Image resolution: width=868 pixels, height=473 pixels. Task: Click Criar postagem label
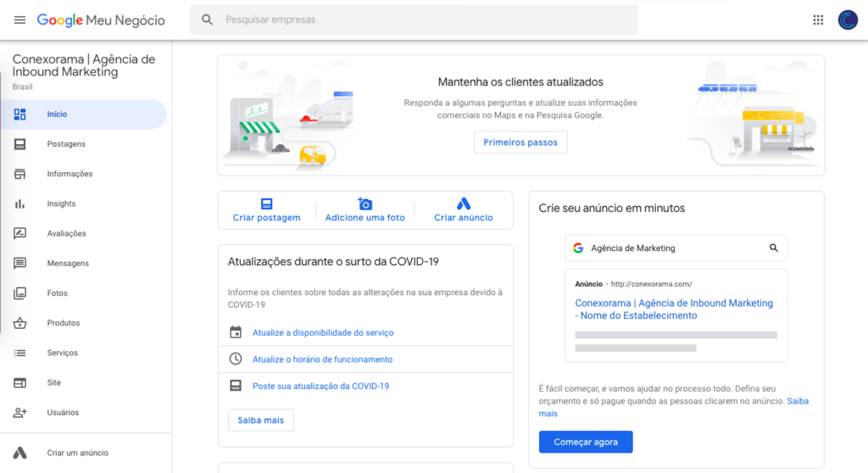click(x=267, y=218)
